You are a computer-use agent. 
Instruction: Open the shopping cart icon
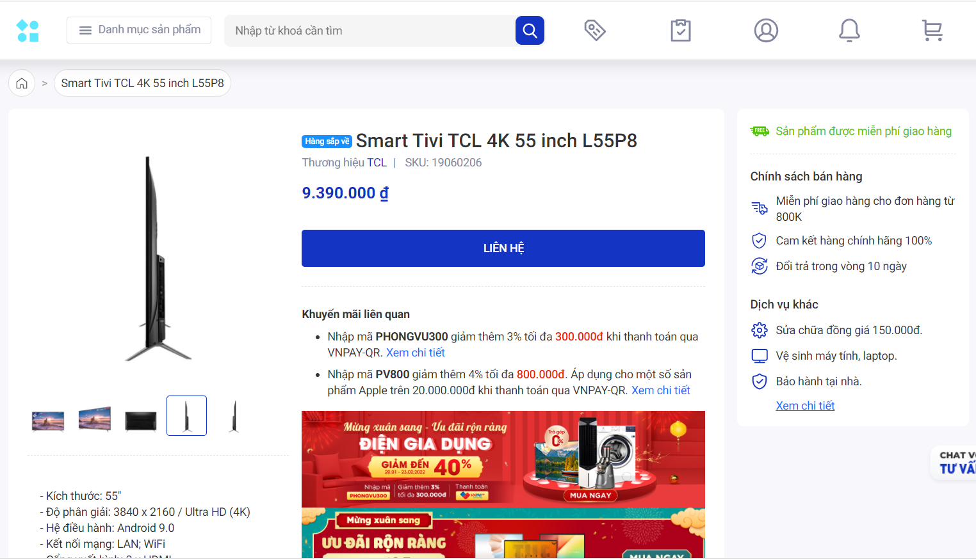click(x=932, y=30)
